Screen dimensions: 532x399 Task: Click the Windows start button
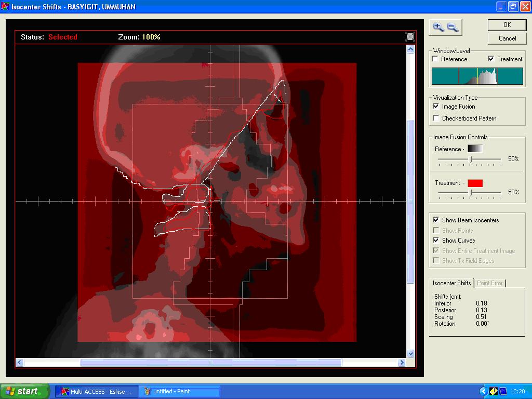(24, 392)
